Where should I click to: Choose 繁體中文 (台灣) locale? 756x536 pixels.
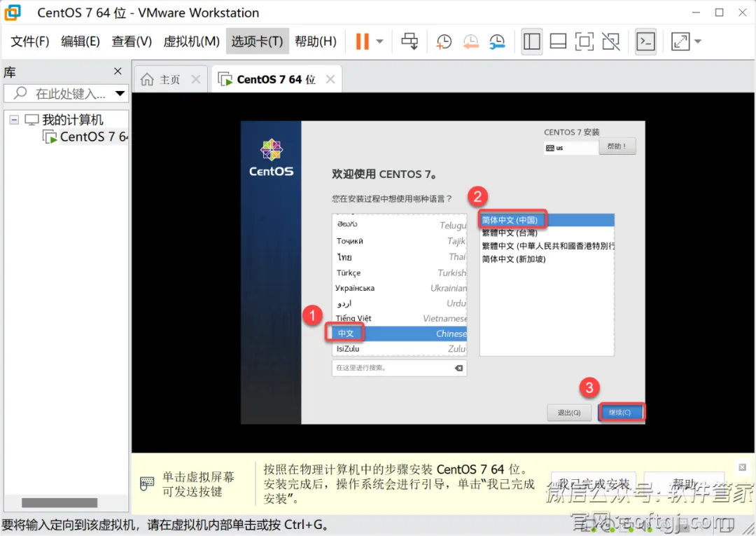[547, 233]
